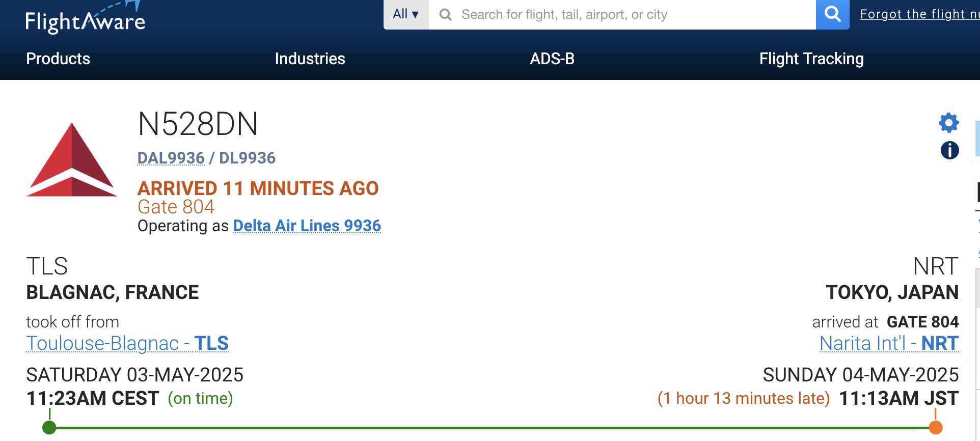The image size is (980, 441).
Task: Click the gray magnifier inside search field
Action: (x=446, y=15)
